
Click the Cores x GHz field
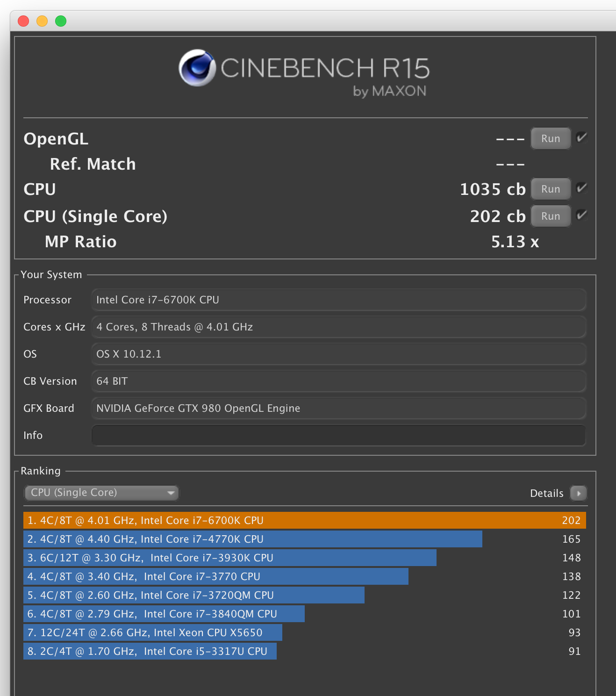tap(338, 327)
